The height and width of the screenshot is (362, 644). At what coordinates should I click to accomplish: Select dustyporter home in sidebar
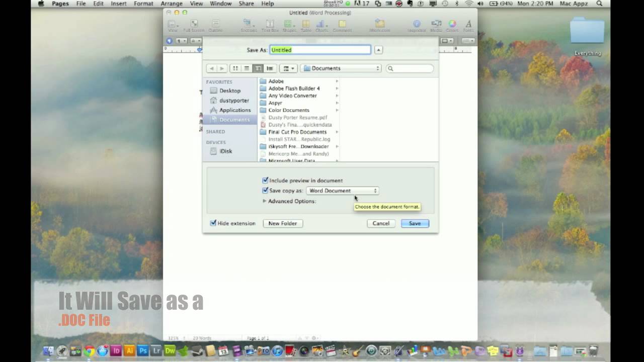tap(230, 101)
